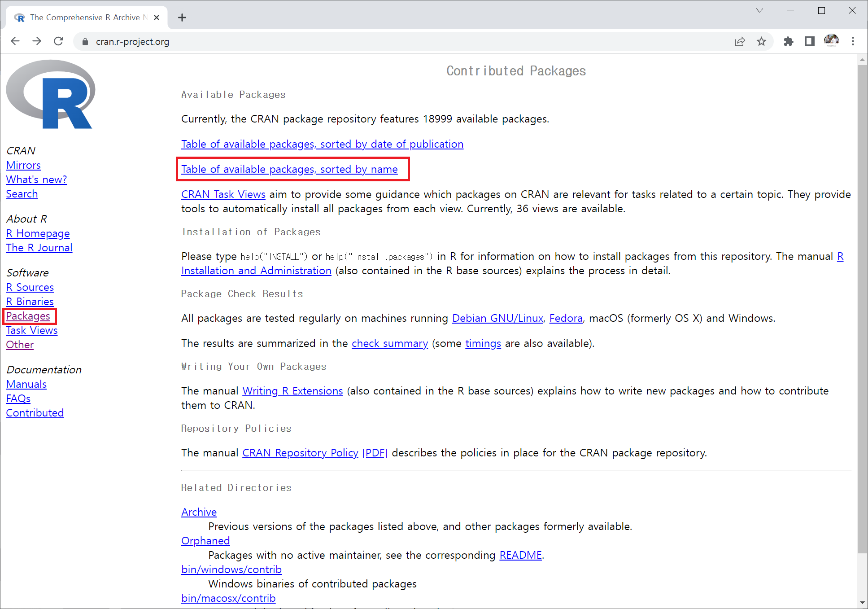This screenshot has height=609, width=868.
Task: Bookmark this page with the star
Action: point(761,42)
